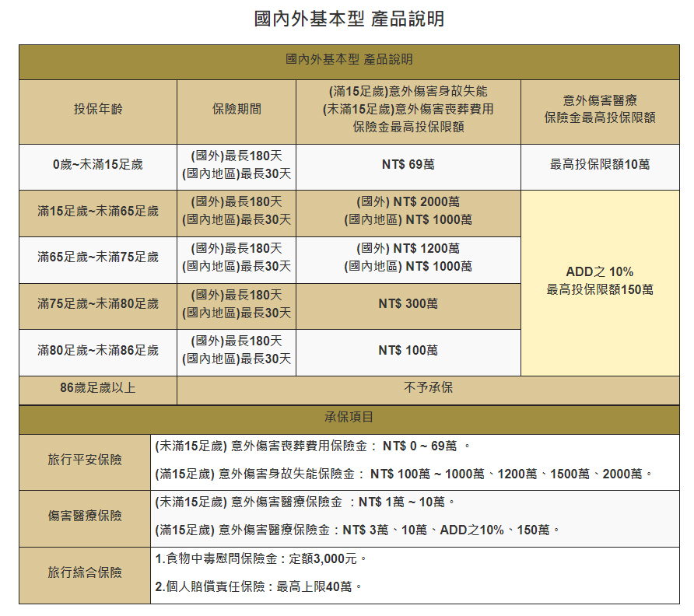This screenshot has height=616, width=694.
Task: Click the 食物中毒慰問保險金 line
Action: tap(261, 559)
